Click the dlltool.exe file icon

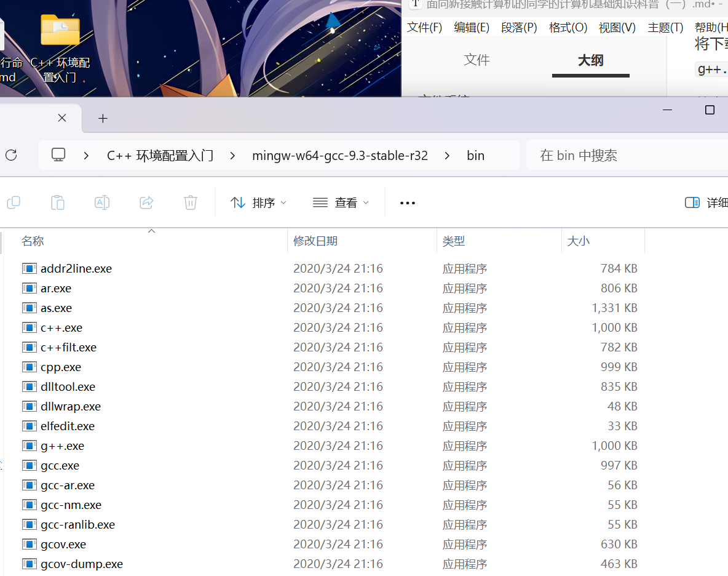(x=30, y=386)
